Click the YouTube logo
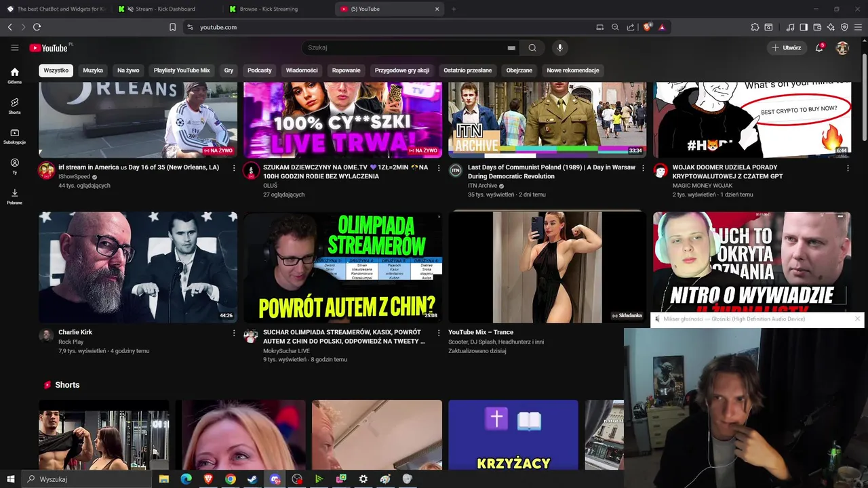The height and width of the screenshot is (488, 868). (49, 48)
